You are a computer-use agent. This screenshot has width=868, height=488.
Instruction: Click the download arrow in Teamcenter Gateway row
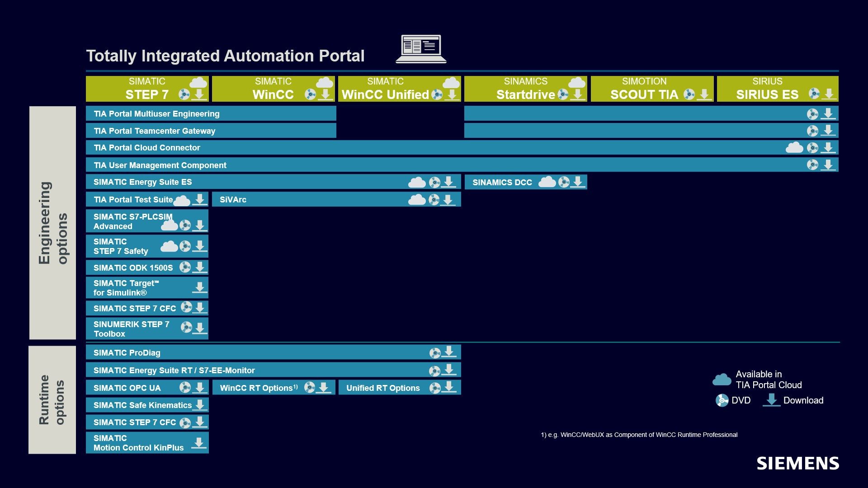[828, 131]
